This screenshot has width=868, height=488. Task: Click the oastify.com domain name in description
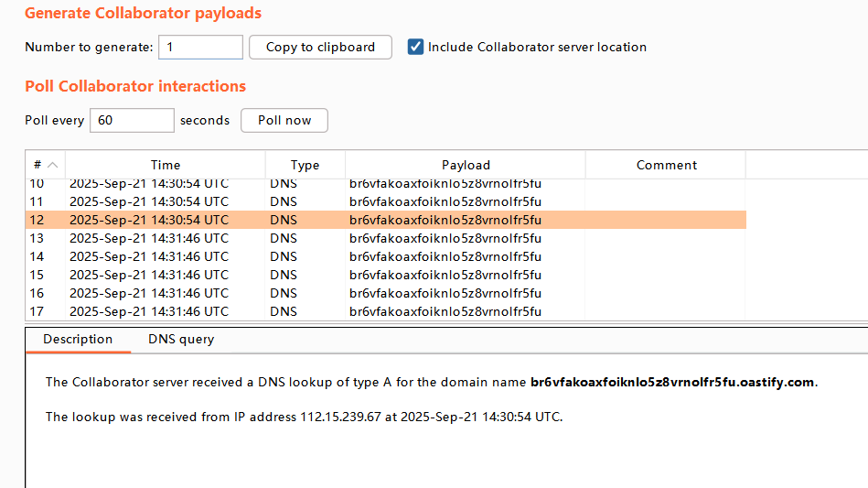672,382
